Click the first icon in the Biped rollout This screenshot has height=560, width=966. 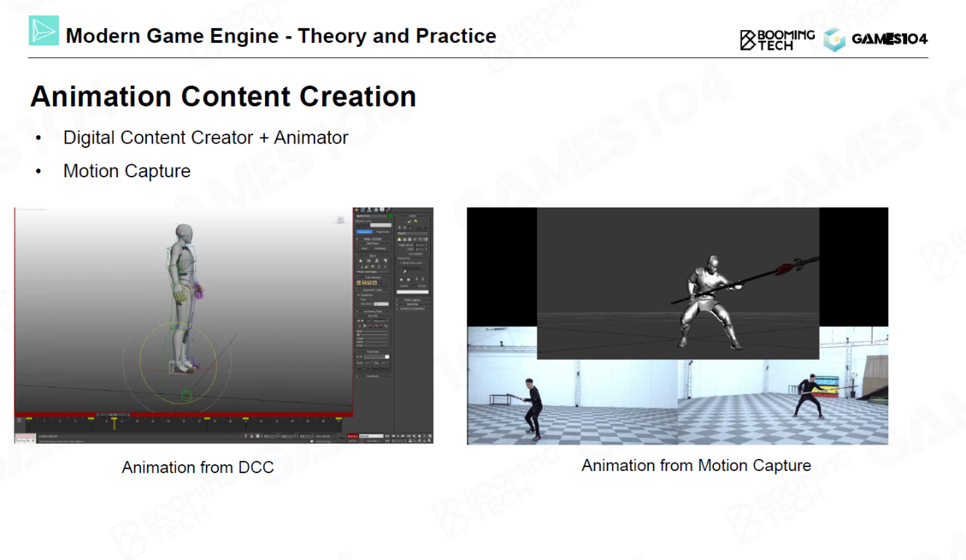[x=359, y=260]
